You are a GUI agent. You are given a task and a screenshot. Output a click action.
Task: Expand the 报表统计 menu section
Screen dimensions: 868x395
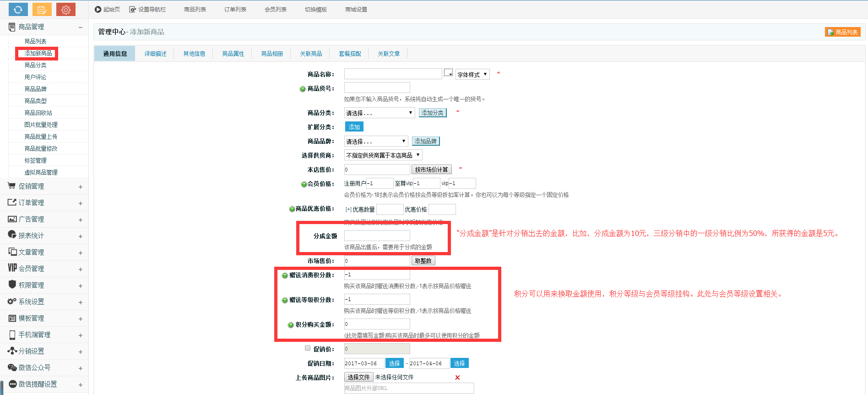coord(81,236)
